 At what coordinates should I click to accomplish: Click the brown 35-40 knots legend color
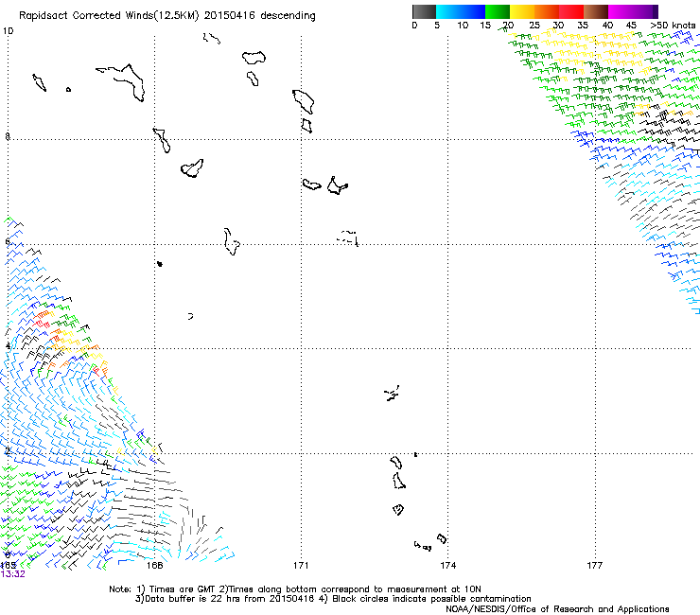pyautogui.click(x=596, y=11)
